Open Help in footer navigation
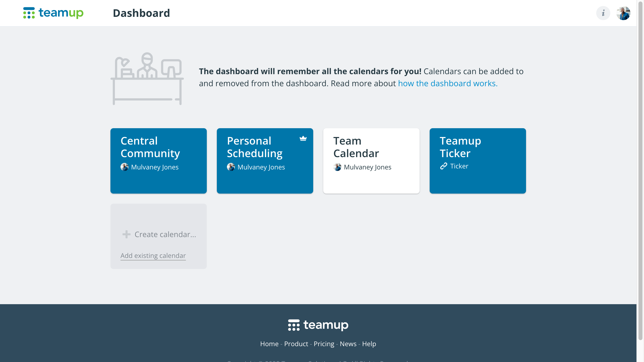This screenshot has height=362, width=644. pos(369,344)
